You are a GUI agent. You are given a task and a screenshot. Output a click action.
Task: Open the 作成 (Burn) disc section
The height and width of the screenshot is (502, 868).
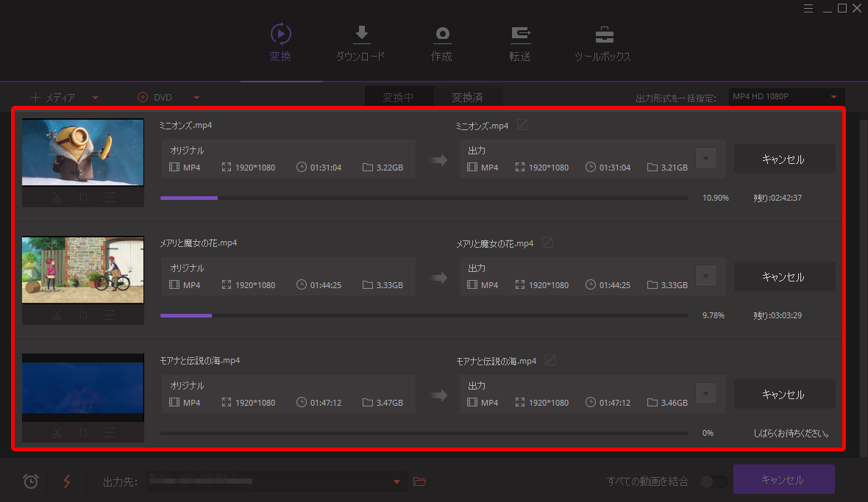pyautogui.click(x=441, y=43)
